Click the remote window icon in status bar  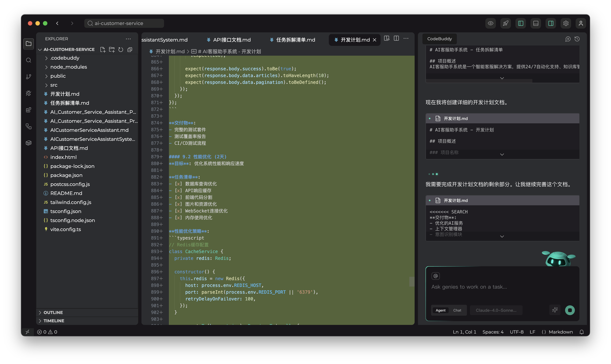(27, 332)
